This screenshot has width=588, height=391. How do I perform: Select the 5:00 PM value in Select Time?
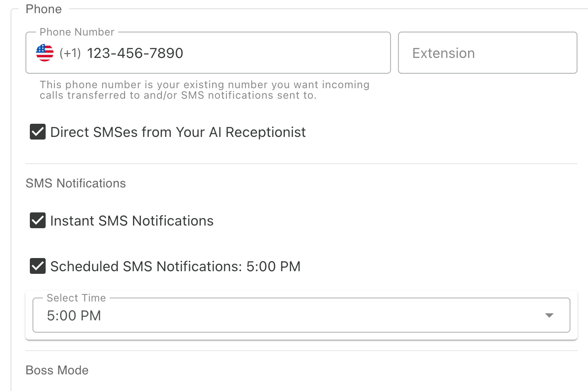coord(73,315)
